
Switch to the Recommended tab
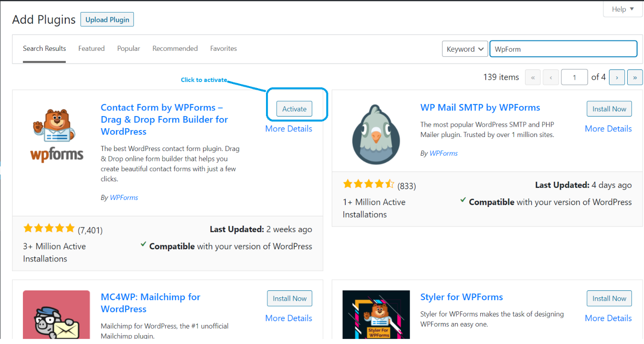click(x=175, y=48)
